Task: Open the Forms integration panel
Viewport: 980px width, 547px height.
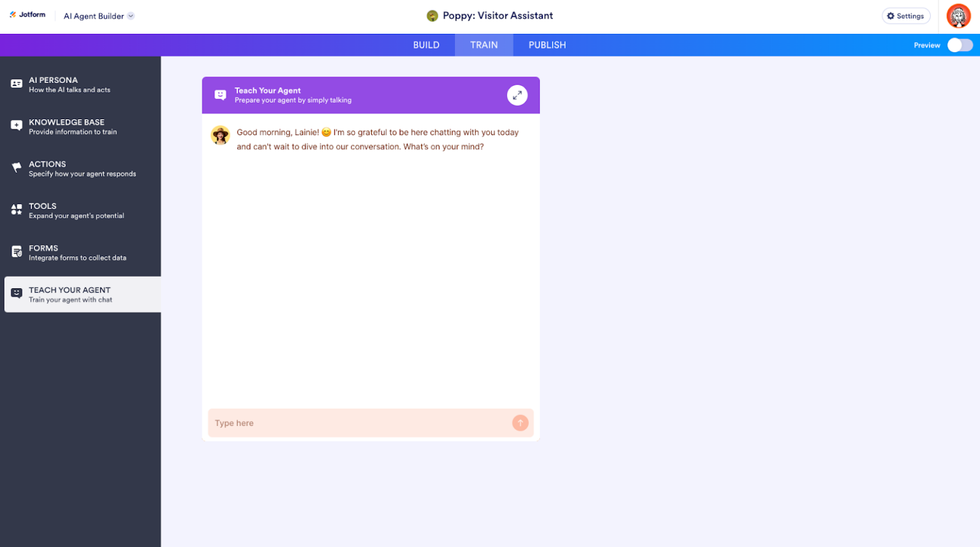Action: pyautogui.click(x=15, y=252)
